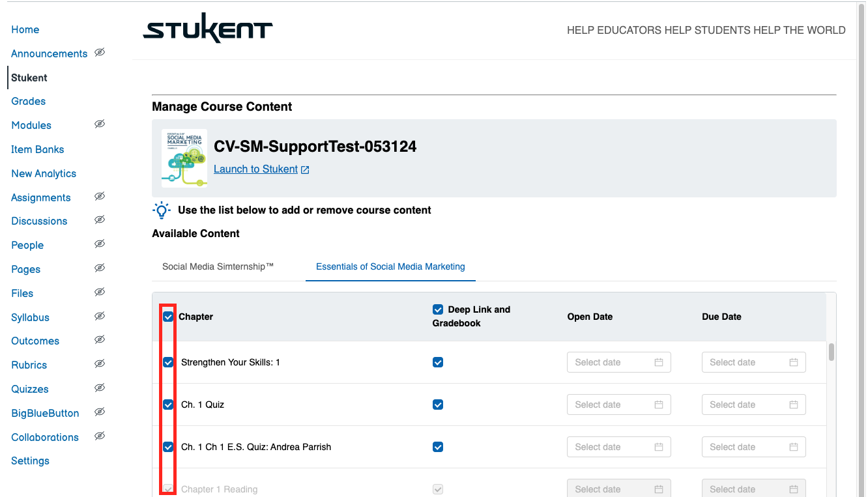Uncheck Ch. 1 E.S. Quiz: Andrea Parrish checkbox
Screen dimensions: 868x497
168,447
